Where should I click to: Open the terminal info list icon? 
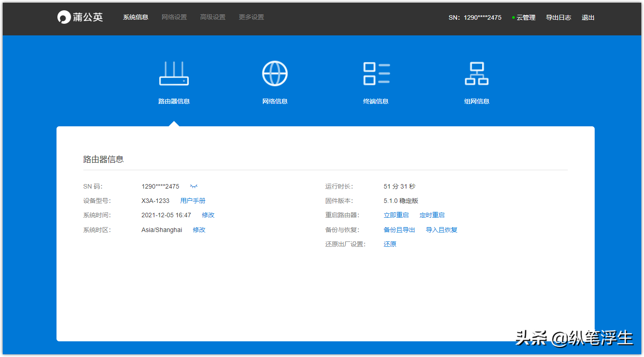coord(376,74)
